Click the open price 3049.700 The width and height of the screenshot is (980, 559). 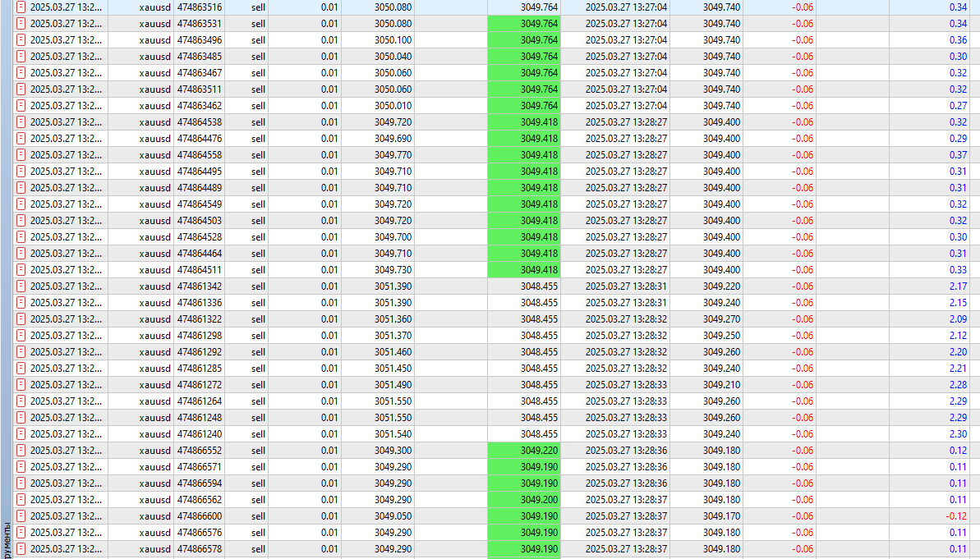[393, 237]
